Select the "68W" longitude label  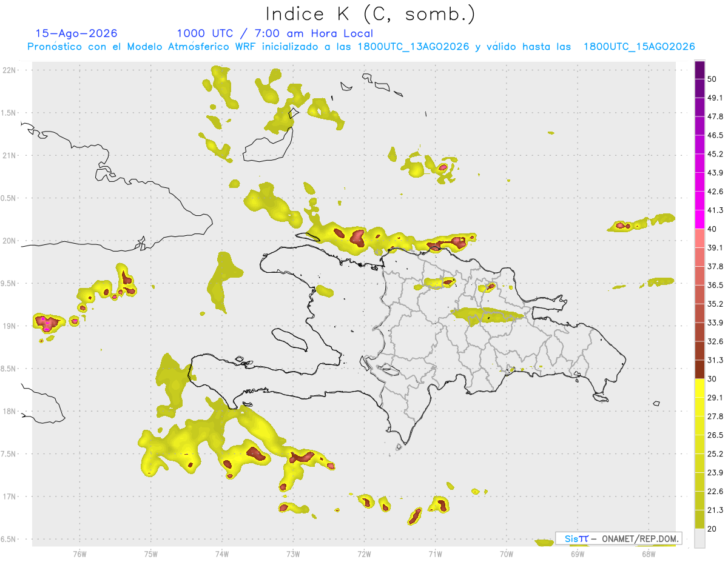[x=649, y=554]
